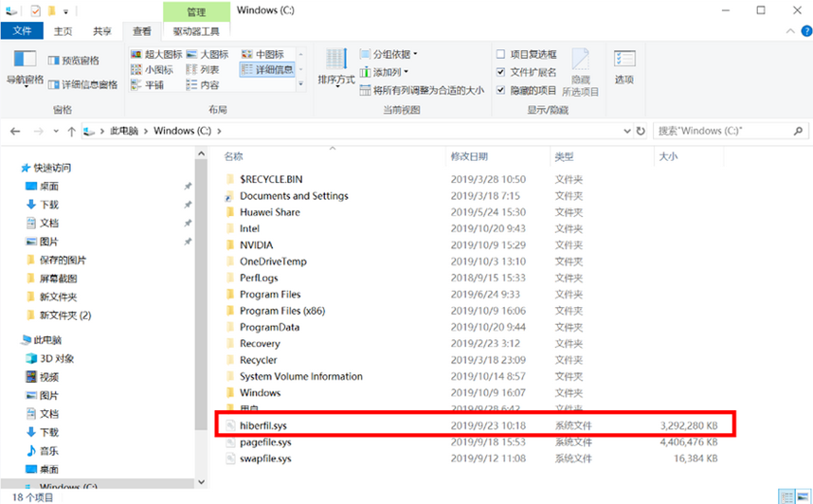Switch to the 驱动器工具 tab
Screen dimensions: 813x504
tap(196, 31)
